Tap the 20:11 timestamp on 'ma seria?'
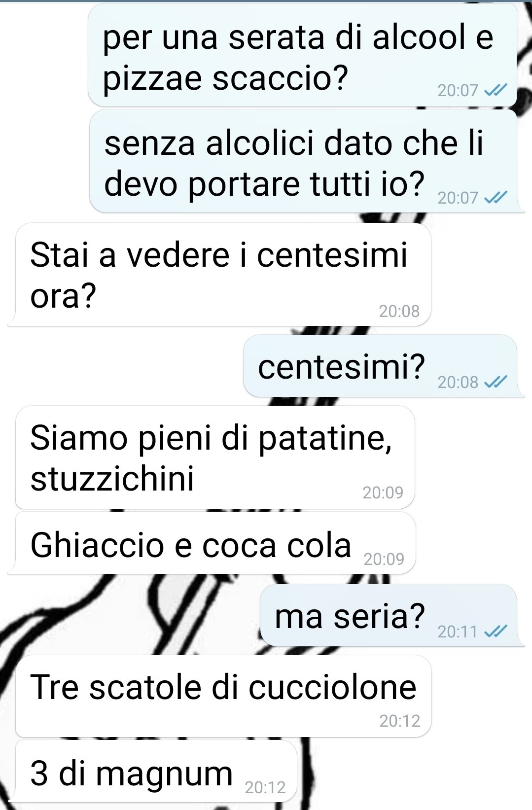Viewport: 532px width, 810px height. pyautogui.click(x=458, y=632)
